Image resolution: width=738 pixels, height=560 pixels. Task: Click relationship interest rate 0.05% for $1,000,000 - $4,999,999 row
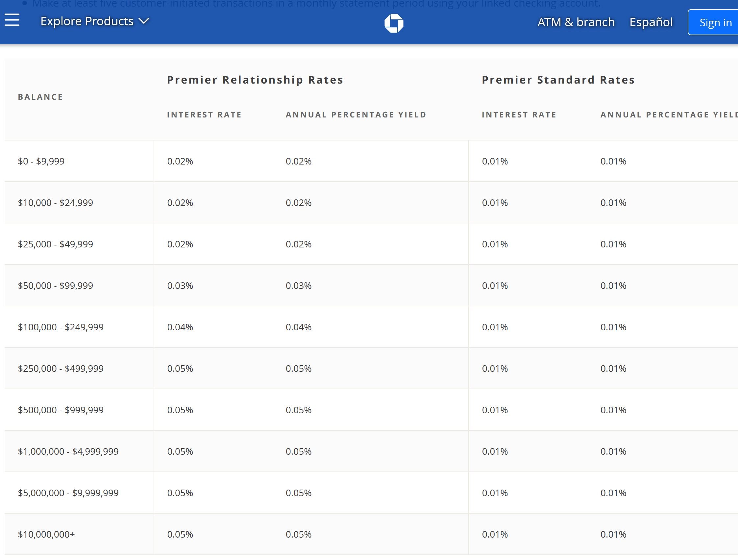(180, 451)
